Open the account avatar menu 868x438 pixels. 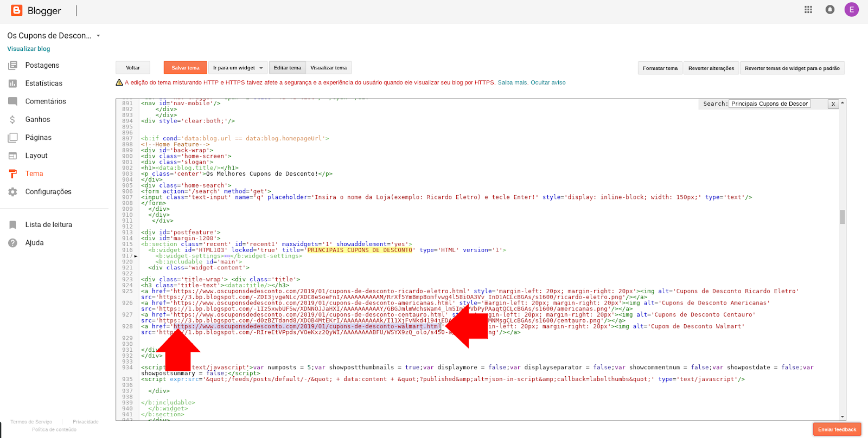[x=852, y=10]
